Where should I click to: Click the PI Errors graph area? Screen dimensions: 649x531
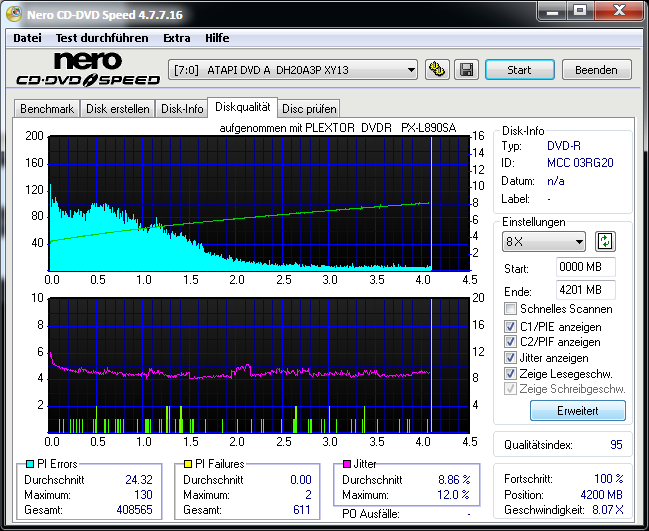[x=259, y=203]
